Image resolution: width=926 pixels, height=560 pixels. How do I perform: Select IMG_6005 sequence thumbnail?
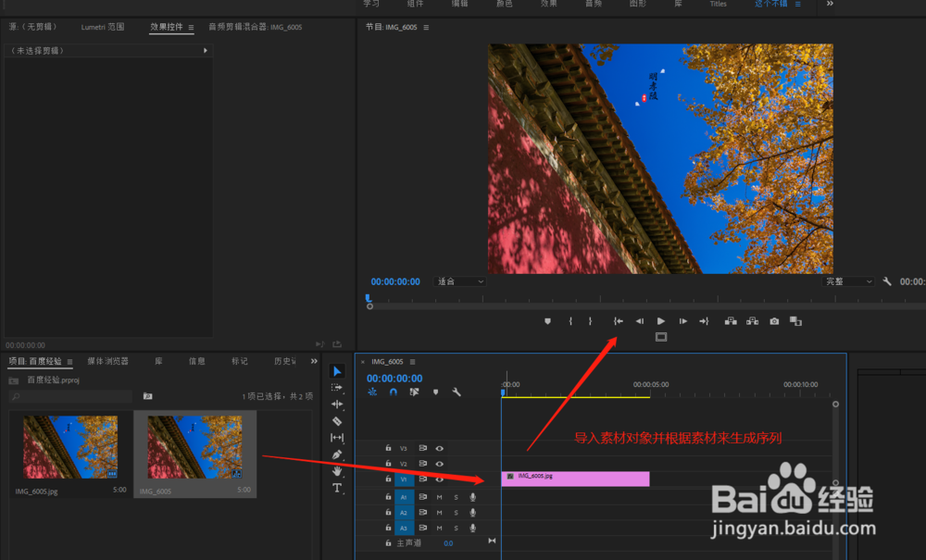coord(194,447)
